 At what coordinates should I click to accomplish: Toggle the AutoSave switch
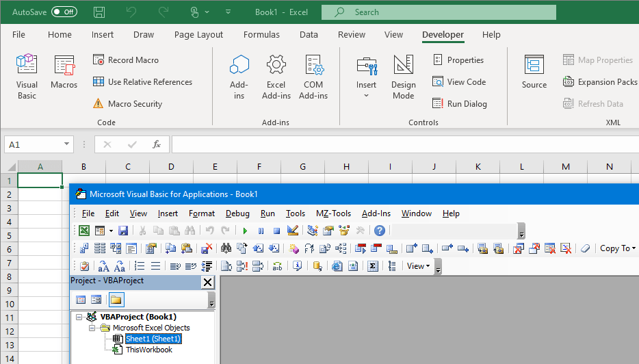pyautogui.click(x=64, y=12)
